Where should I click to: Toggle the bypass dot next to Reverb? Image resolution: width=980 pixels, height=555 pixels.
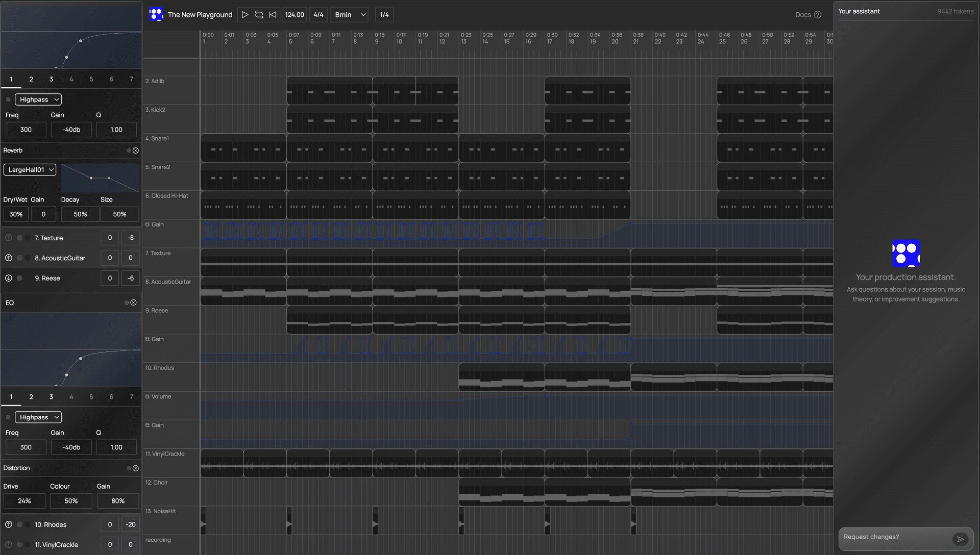pos(128,150)
